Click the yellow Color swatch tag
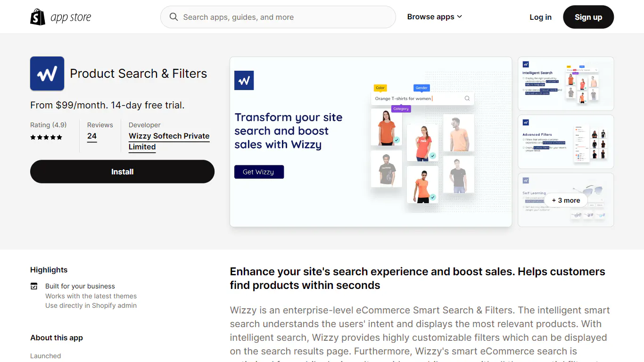 pyautogui.click(x=380, y=88)
